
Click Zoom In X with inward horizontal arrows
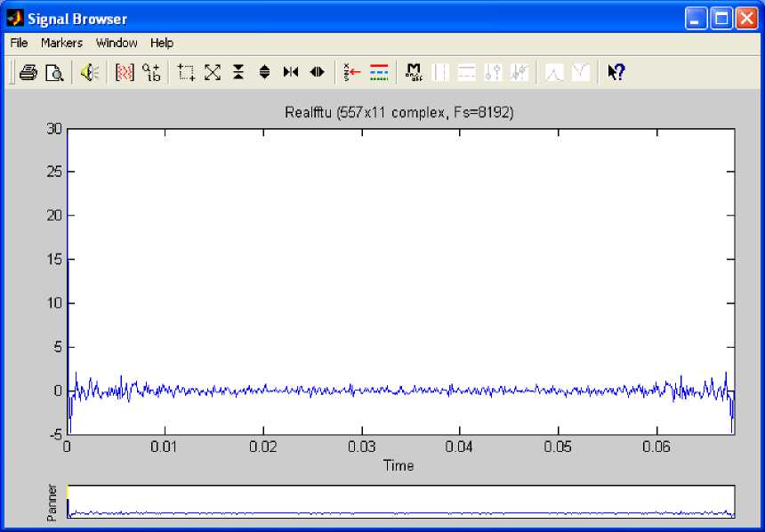[x=290, y=73]
